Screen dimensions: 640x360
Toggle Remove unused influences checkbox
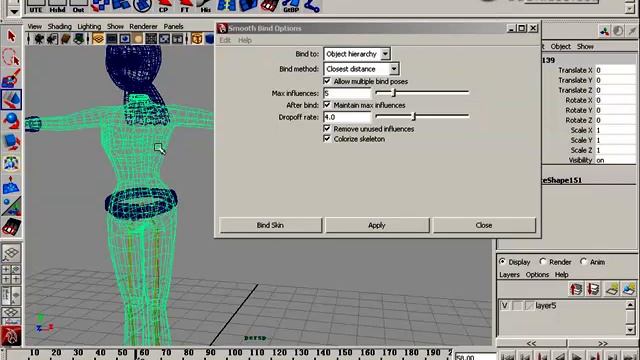pyautogui.click(x=327, y=129)
